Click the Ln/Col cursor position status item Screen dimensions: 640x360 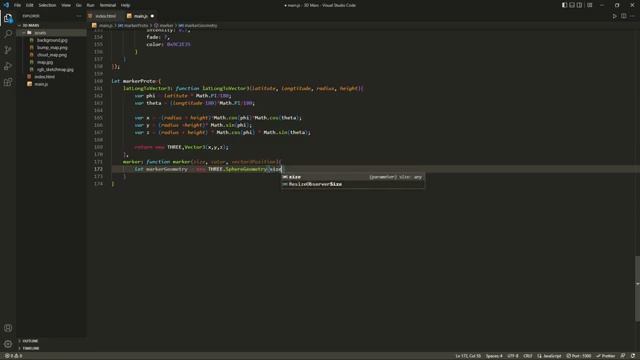pos(468,356)
